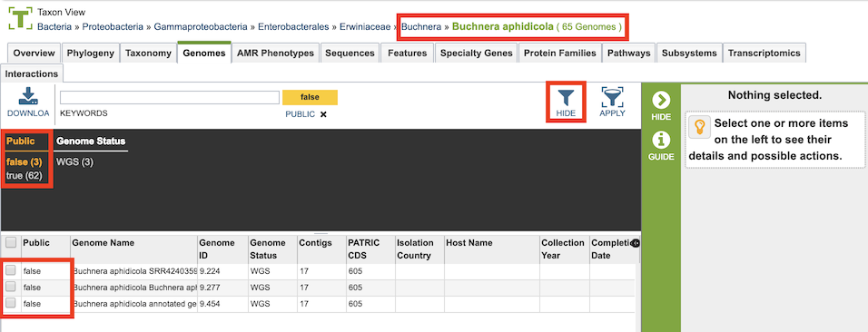Screen dimensions: 868x332
Task: Click the Apply filter funnel icon
Action: click(612, 96)
